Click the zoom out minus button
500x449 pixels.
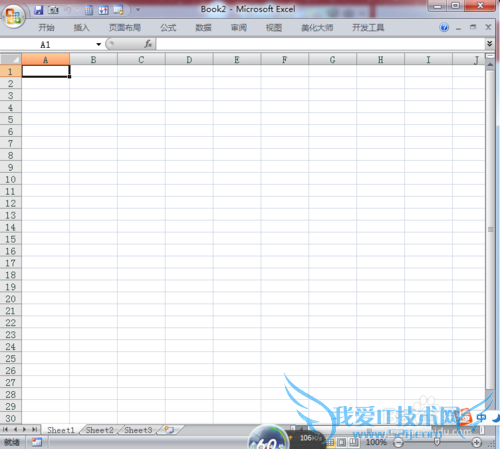point(398,443)
